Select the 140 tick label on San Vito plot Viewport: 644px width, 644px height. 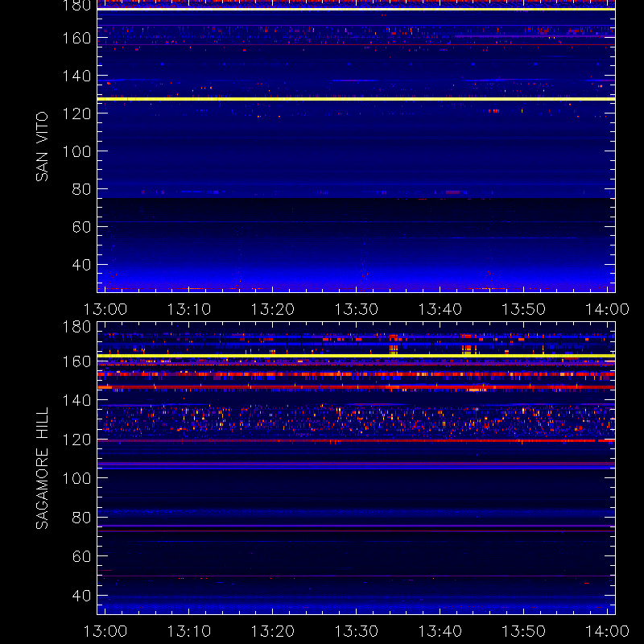76,76
